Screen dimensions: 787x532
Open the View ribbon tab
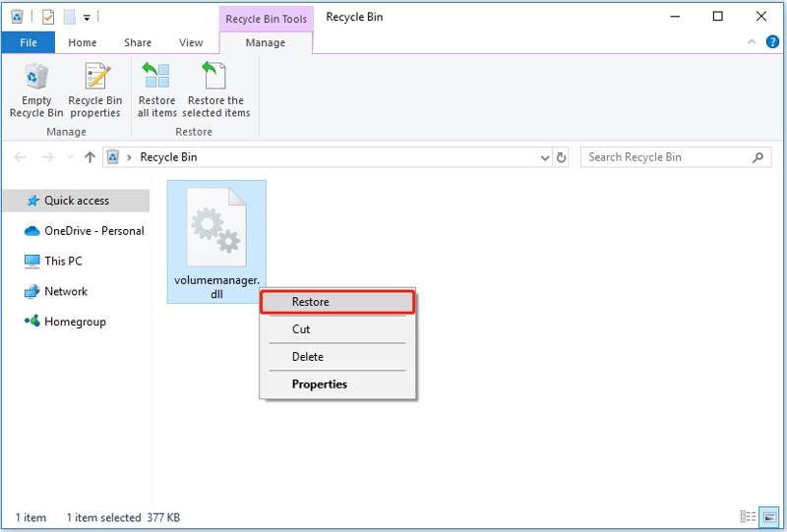click(191, 42)
